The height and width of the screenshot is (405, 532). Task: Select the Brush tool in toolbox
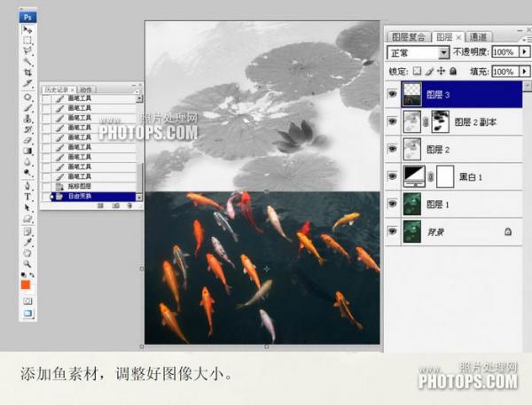[27, 108]
